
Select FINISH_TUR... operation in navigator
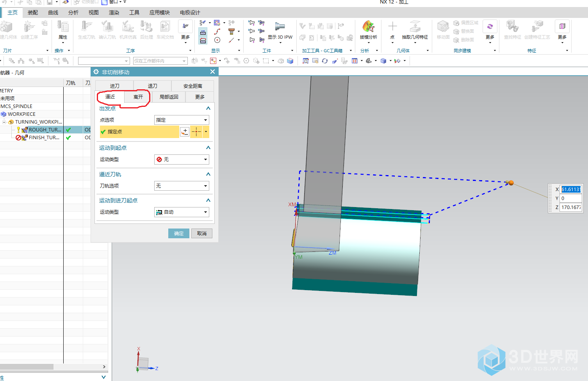[44, 138]
